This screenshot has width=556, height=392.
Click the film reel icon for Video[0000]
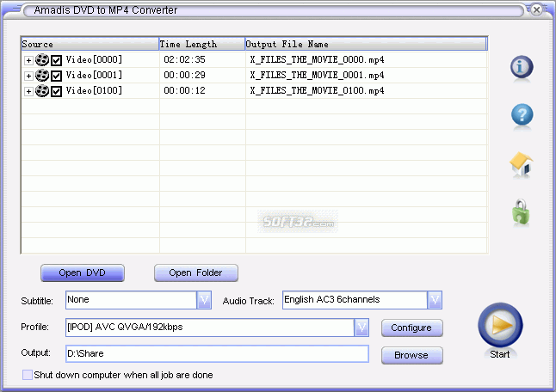tap(42, 60)
